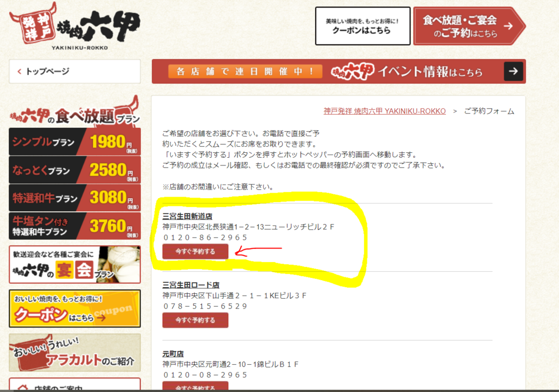Open the 元町店 store link
Image resolution: width=559 pixels, height=392 pixels.
(173, 354)
